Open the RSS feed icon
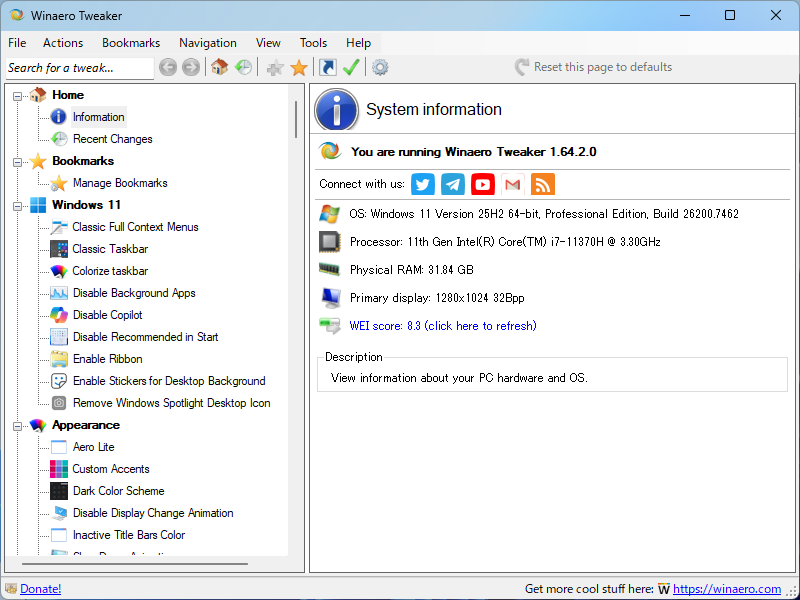Image resolution: width=800 pixels, height=600 pixels. [x=542, y=184]
